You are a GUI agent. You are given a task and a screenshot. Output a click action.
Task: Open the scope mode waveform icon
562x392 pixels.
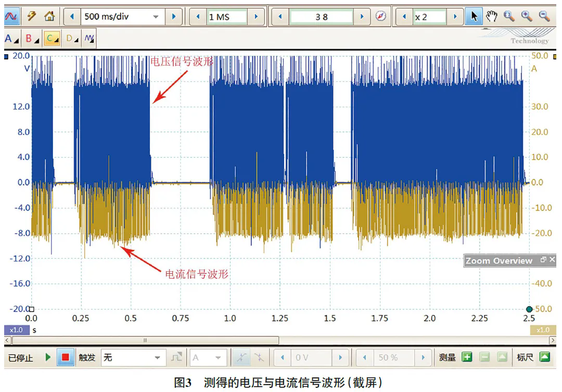(x=11, y=17)
